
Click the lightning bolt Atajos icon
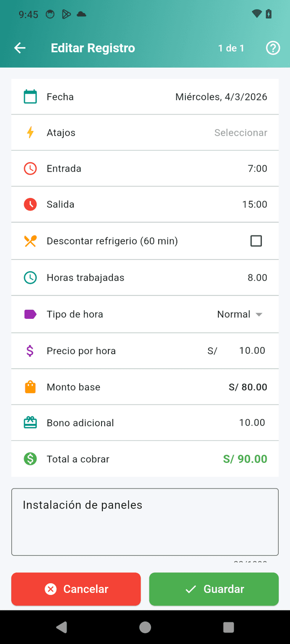click(x=30, y=132)
